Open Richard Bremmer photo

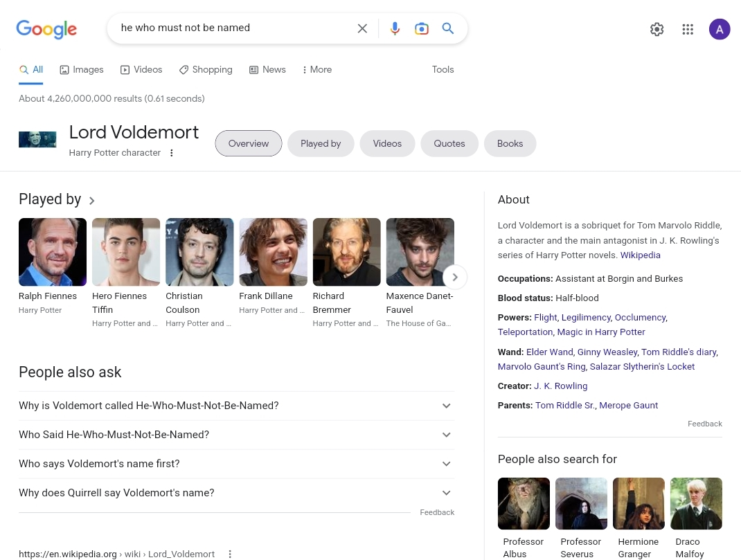(346, 252)
